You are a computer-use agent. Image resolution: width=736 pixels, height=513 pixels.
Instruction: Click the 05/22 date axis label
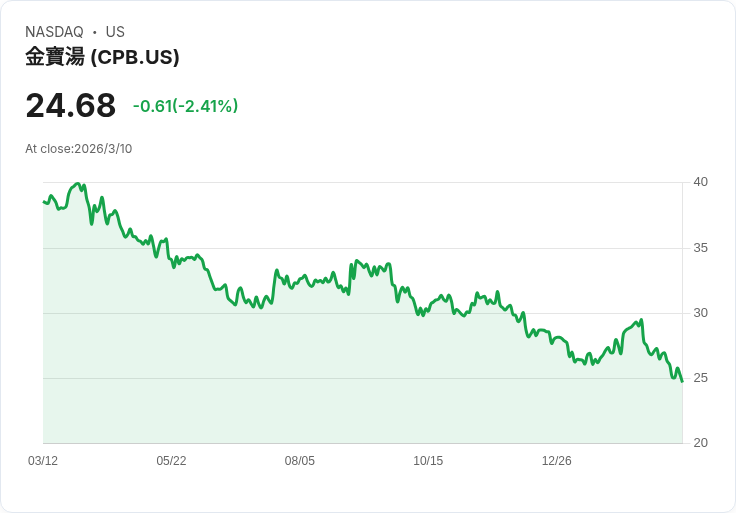(171, 460)
